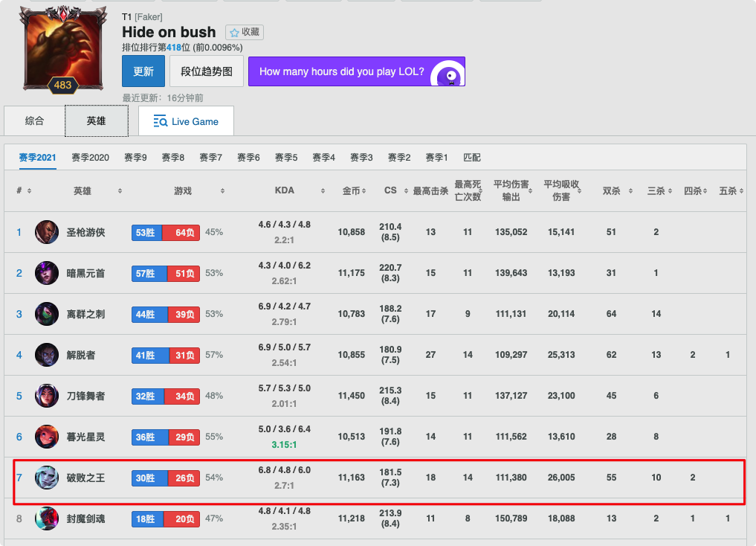Click the 破败之王 champion portrait
The height and width of the screenshot is (546, 756).
click(x=47, y=478)
